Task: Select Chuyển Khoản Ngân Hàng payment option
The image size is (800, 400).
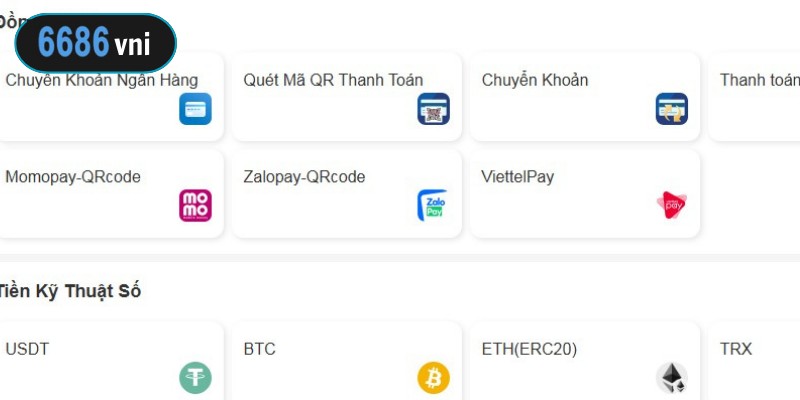Action: [x=110, y=96]
